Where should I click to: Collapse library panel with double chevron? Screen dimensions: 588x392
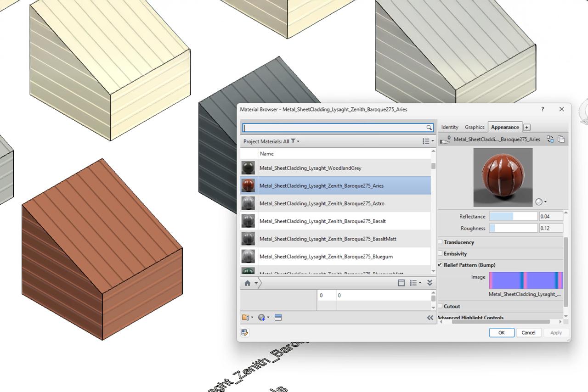click(430, 283)
